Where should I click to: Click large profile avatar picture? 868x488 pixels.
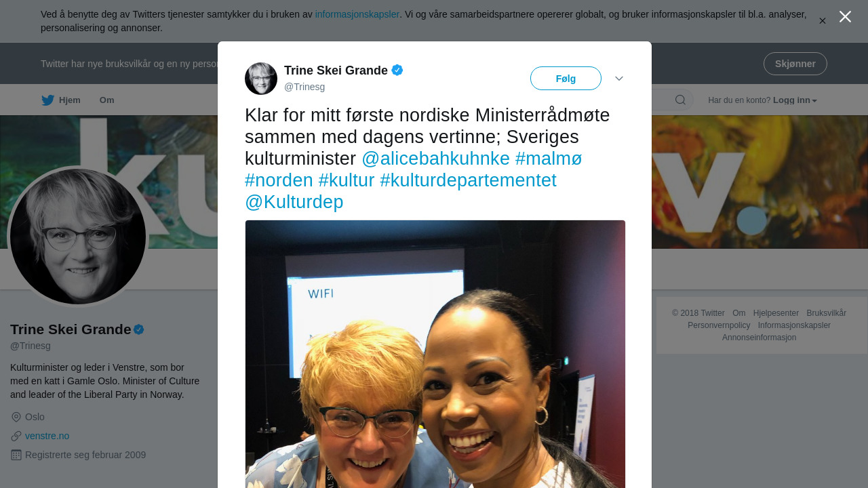(x=78, y=237)
